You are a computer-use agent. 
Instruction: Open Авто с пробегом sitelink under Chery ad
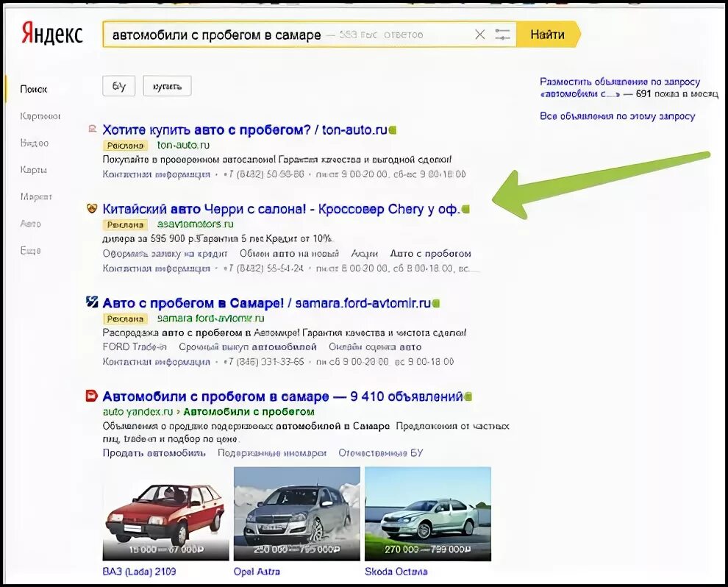[430, 254]
